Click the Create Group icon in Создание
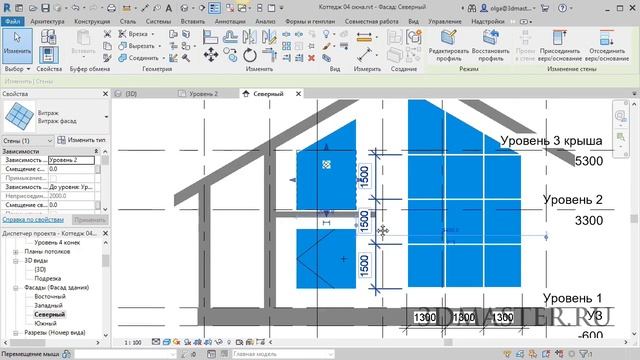This screenshot has width=640, height=360. click(413, 37)
